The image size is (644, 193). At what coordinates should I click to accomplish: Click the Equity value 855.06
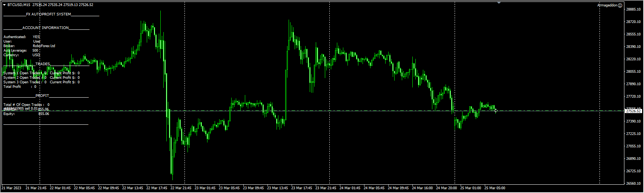coord(44,114)
